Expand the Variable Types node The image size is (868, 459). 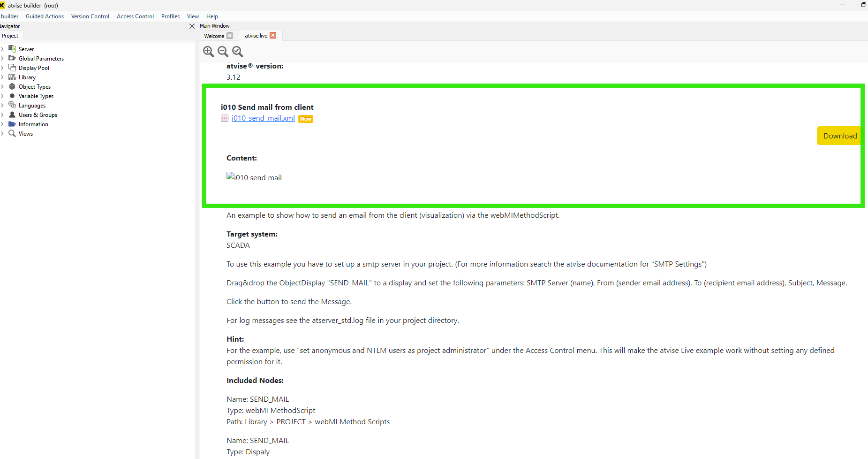(x=2, y=96)
